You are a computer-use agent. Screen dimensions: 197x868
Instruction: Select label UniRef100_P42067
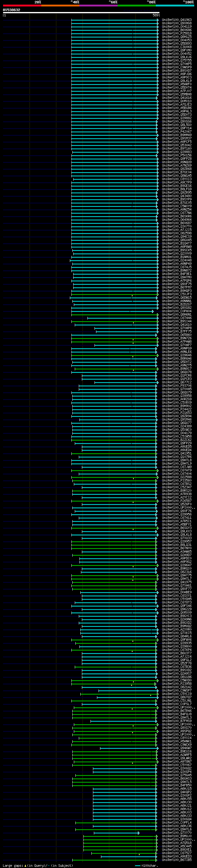(176, 131)
